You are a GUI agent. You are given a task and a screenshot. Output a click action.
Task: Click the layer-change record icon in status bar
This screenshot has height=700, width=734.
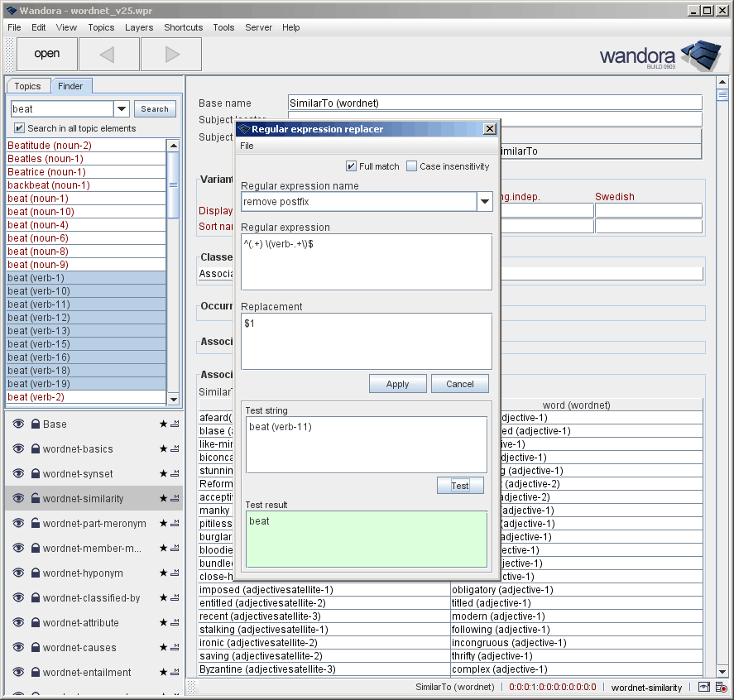pyautogui.click(x=721, y=687)
